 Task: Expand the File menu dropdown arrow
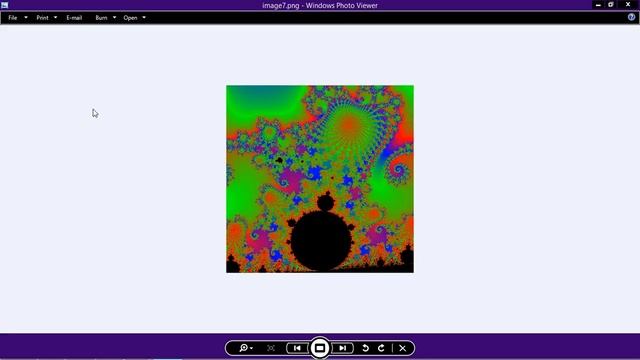26,18
